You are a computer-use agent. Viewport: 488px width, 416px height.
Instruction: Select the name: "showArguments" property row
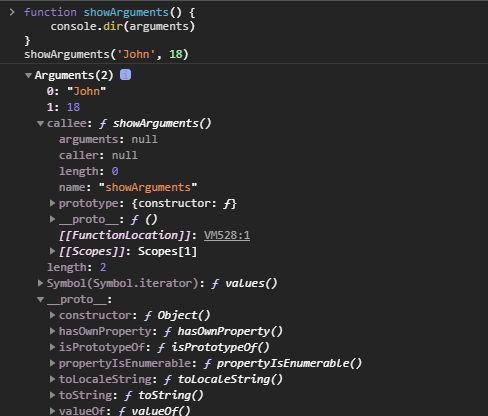click(x=128, y=187)
